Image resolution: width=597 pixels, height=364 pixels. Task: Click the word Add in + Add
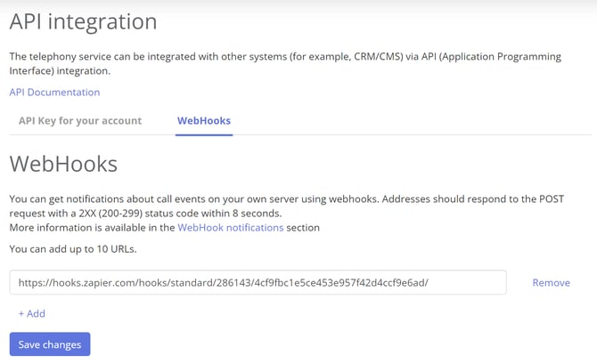tap(36, 313)
